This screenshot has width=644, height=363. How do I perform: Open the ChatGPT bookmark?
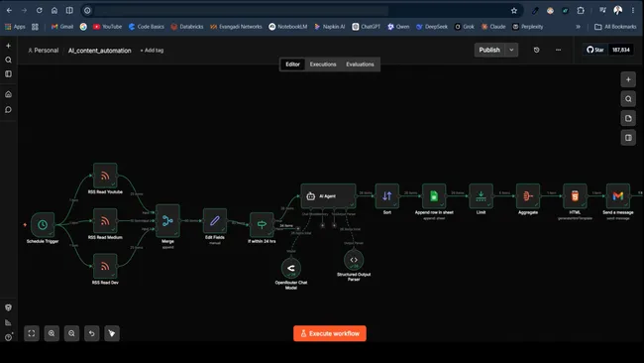pyautogui.click(x=367, y=27)
